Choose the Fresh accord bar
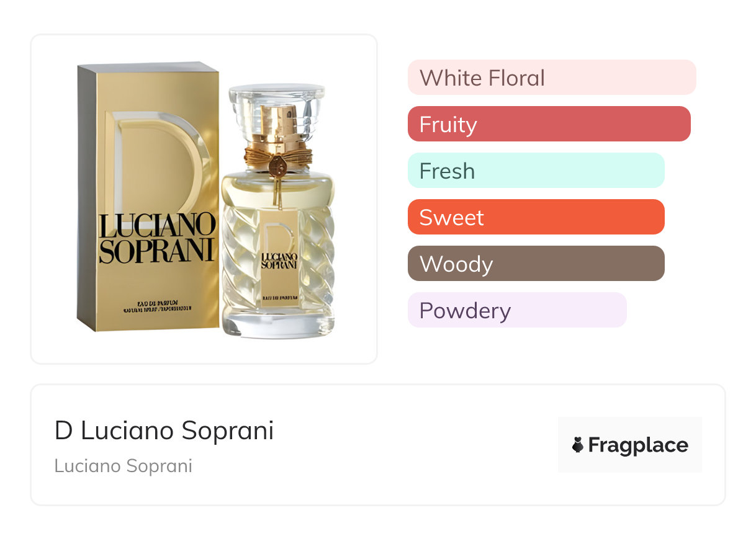756x536 pixels. [x=536, y=171]
